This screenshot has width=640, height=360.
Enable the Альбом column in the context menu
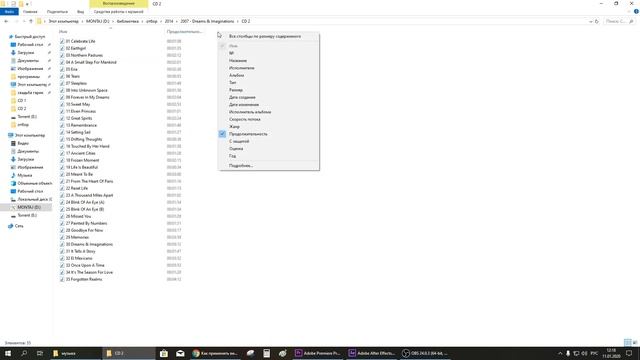(x=237, y=75)
